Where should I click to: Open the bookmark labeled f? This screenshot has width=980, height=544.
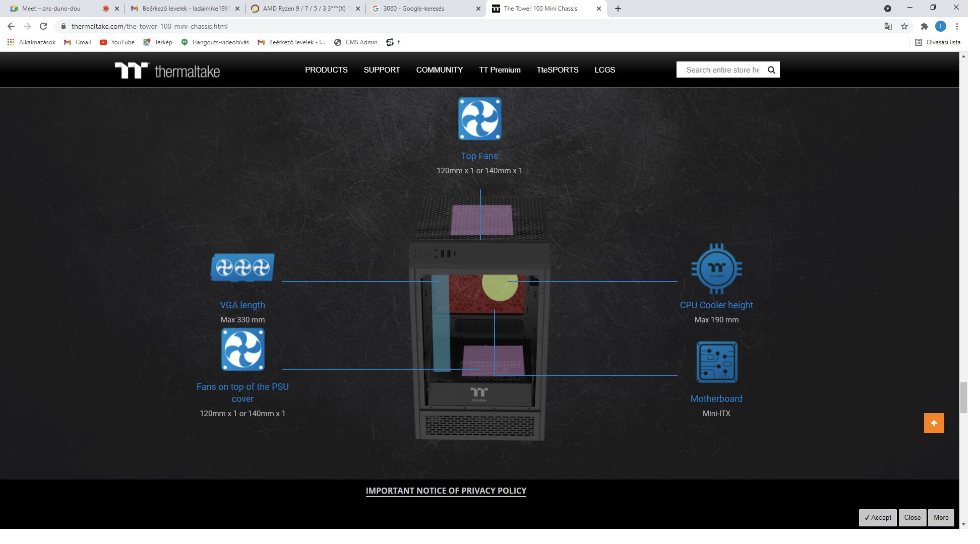pos(393,42)
